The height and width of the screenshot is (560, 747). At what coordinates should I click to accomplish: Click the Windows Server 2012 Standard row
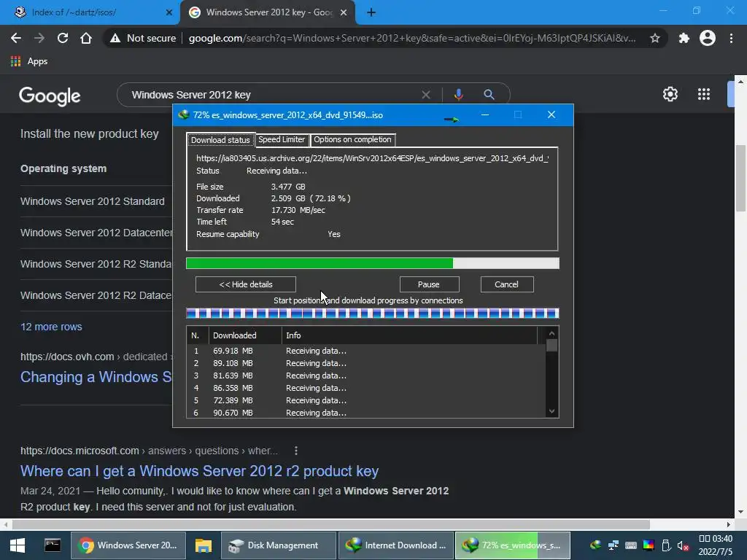[96, 201]
